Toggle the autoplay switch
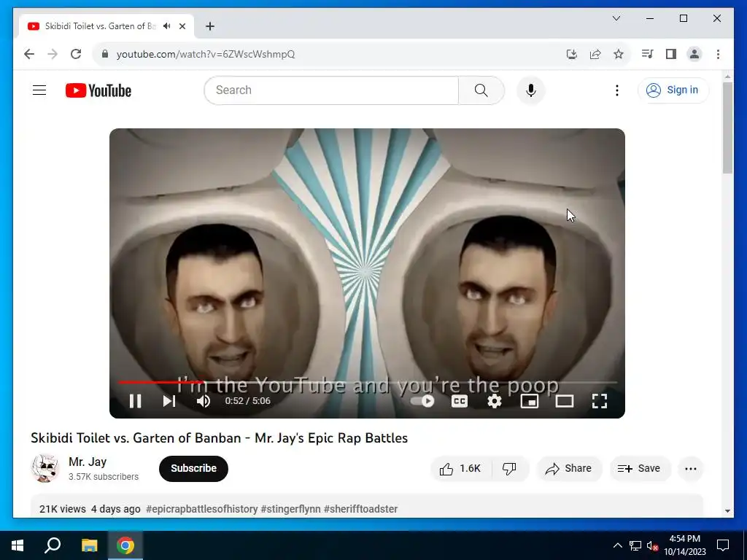The width and height of the screenshot is (747, 560). click(422, 401)
